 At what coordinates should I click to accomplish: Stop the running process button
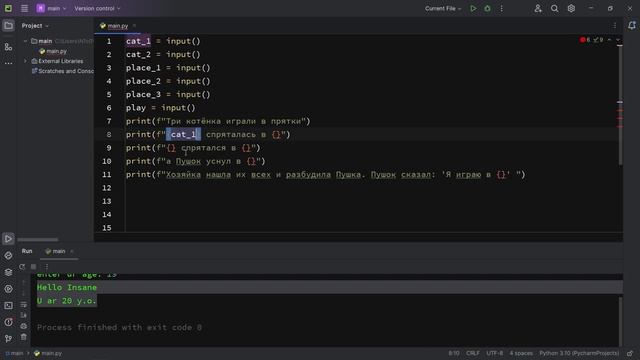[33, 267]
